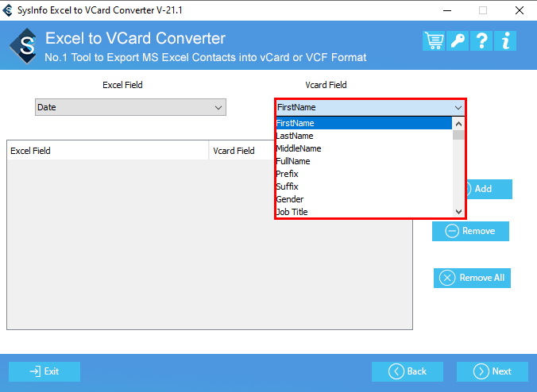The width and height of the screenshot is (537, 392).
Task: Open the Excel Field Date dropdown
Action: (130, 107)
